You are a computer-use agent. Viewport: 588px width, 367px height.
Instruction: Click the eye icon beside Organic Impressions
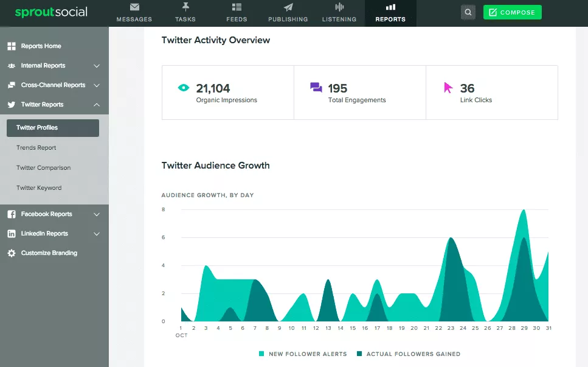[183, 88]
